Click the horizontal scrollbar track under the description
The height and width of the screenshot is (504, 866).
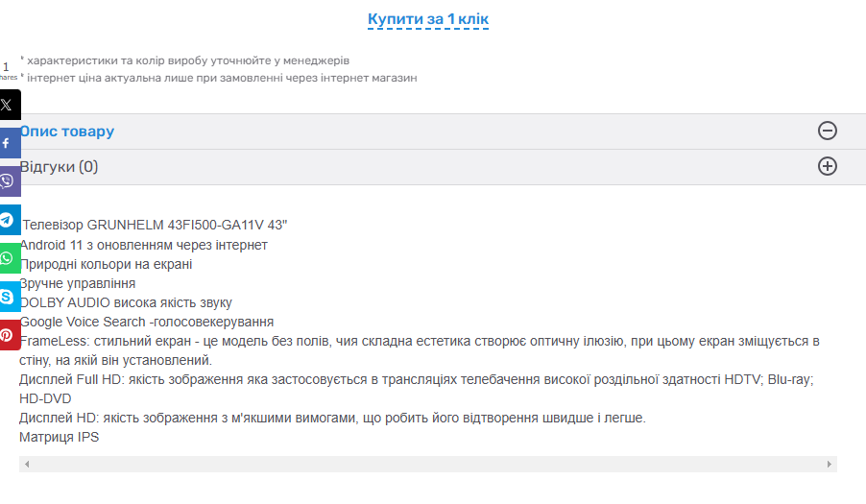point(427,465)
